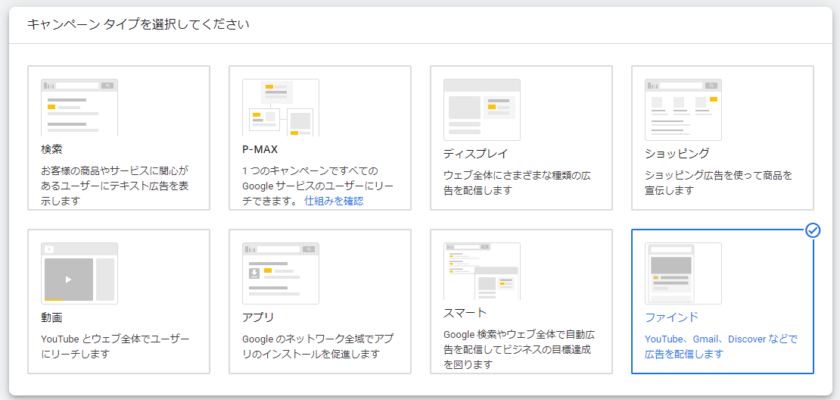Pick the アプリ campaign illustration
Screen dimensions: 840x400
pyautogui.click(x=281, y=273)
